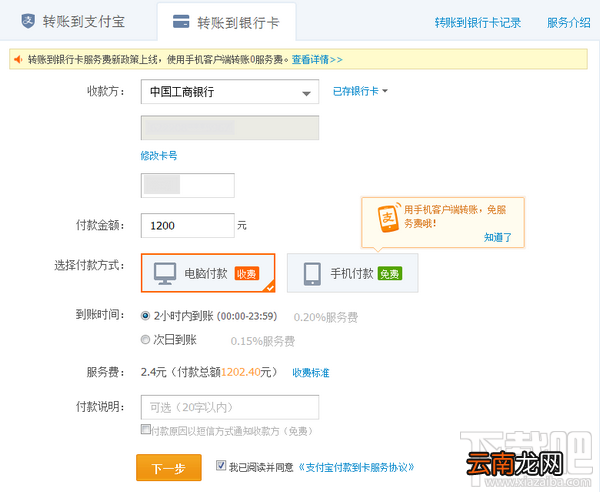
Task: Click the orange speaker announcement icon
Action: pyautogui.click(x=18, y=59)
